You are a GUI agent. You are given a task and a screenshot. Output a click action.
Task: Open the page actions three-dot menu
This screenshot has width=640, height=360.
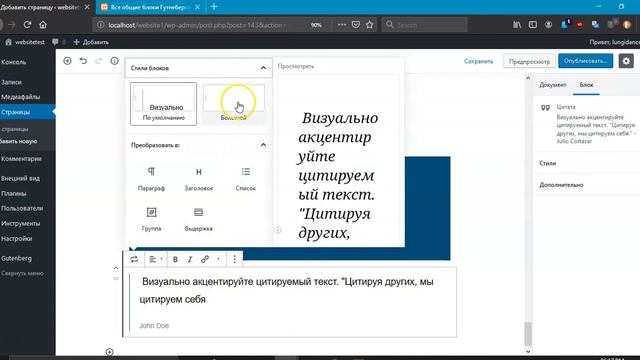pyautogui.click(x=342, y=24)
